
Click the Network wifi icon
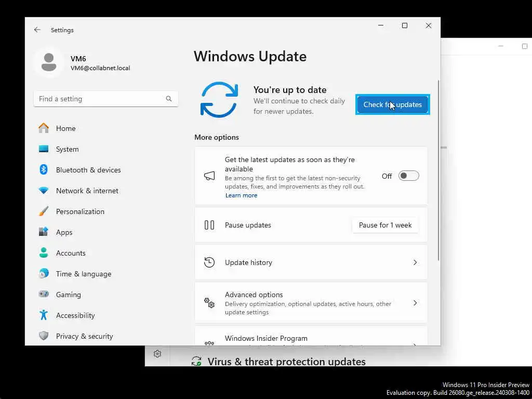click(44, 191)
